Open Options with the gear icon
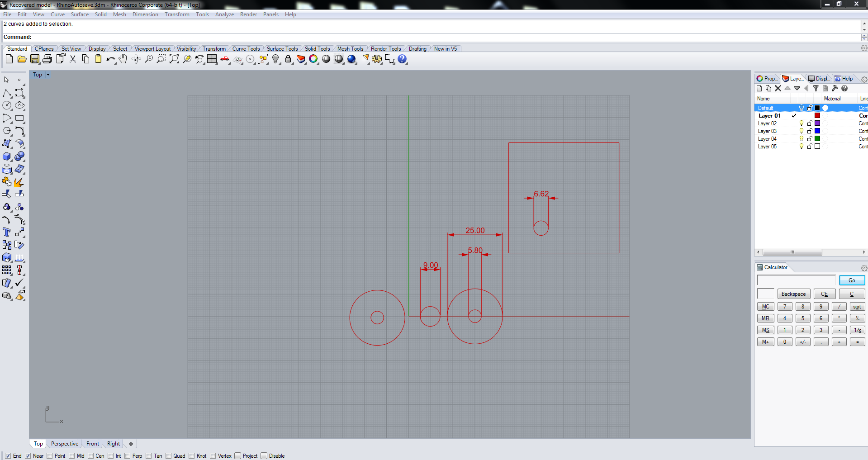The height and width of the screenshot is (460, 868). click(377, 59)
